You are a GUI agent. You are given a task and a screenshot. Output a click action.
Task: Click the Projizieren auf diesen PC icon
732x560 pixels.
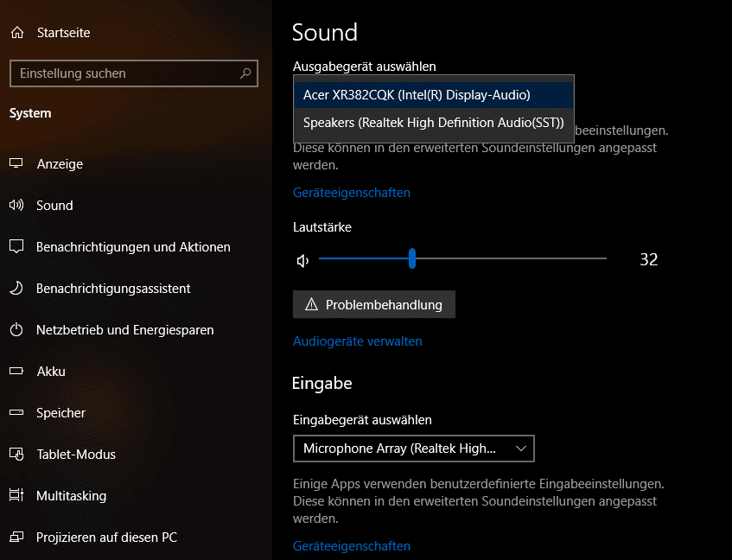(17, 537)
